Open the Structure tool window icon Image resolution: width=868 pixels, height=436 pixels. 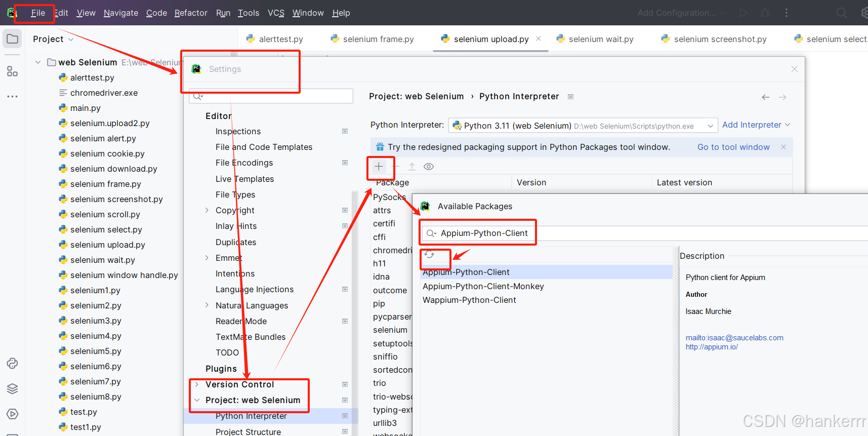coord(13,71)
